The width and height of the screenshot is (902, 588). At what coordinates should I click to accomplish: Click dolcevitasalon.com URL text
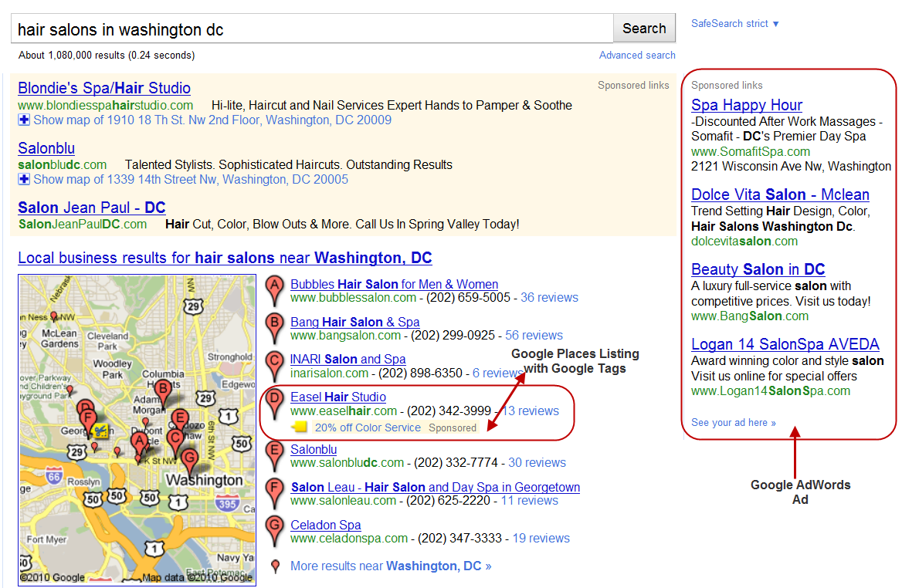(744, 242)
